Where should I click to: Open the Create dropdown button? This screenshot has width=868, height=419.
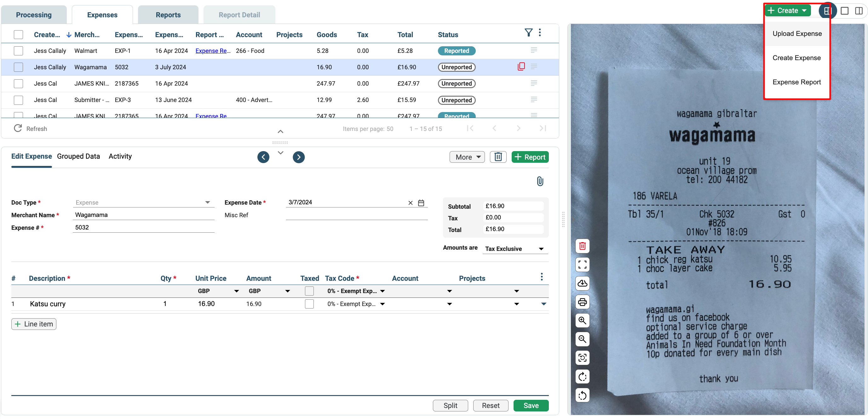click(x=787, y=10)
